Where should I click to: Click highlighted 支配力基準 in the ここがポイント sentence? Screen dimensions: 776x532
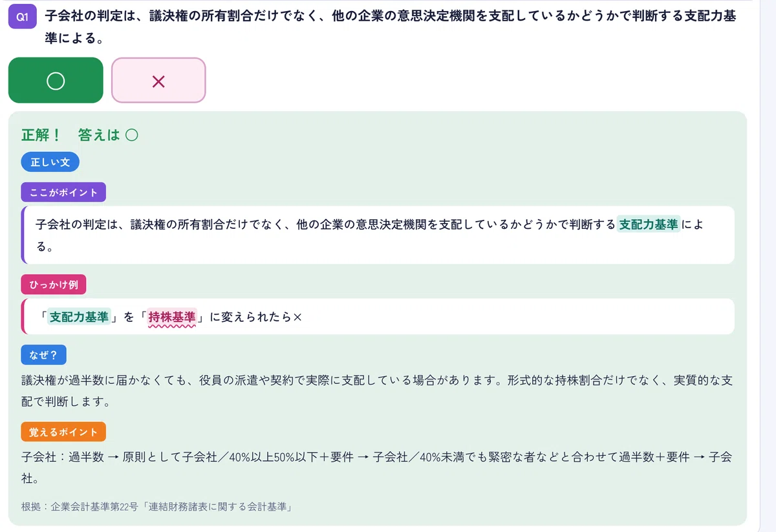(649, 224)
